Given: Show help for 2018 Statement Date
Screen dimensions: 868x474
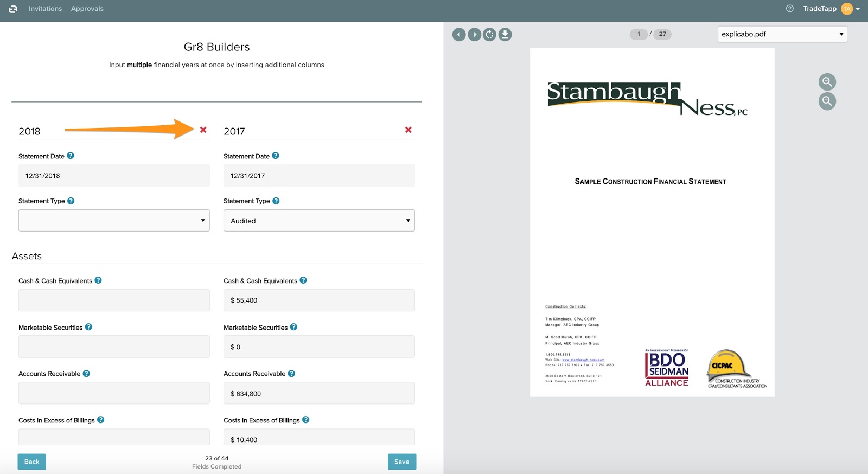Looking at the screenshot, I should pyautogui.click(x=71, y=156).
